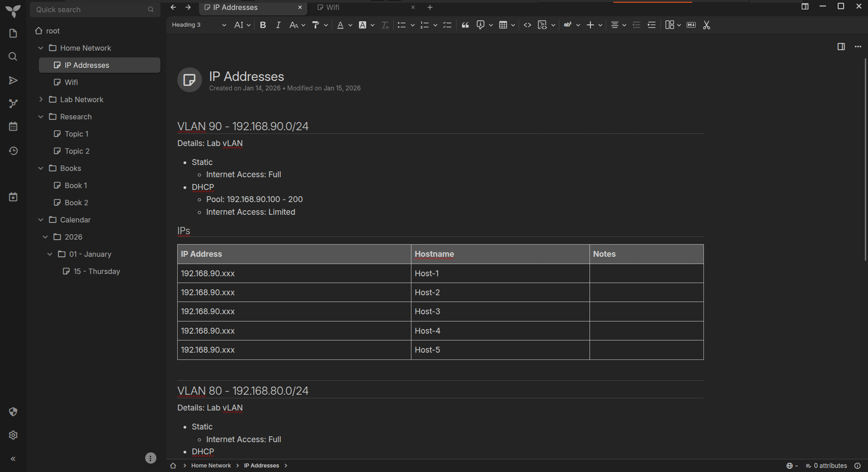Toggle the to-do checklist formatting

447,25
